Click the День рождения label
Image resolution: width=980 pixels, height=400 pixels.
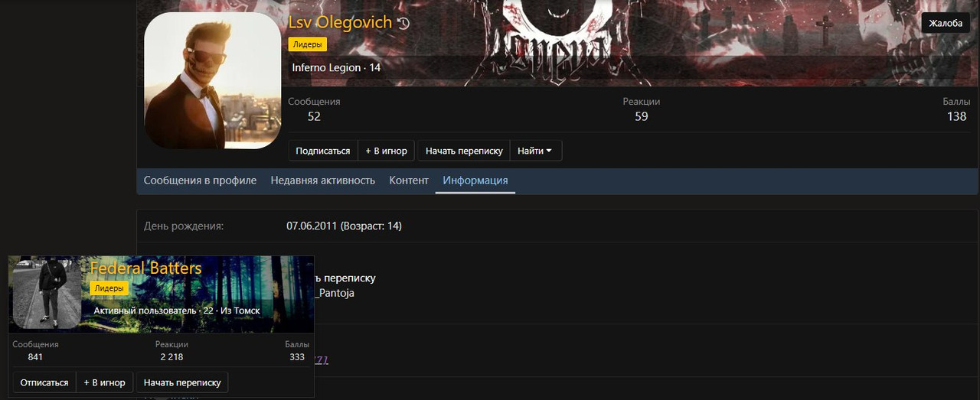pos(184,226)
